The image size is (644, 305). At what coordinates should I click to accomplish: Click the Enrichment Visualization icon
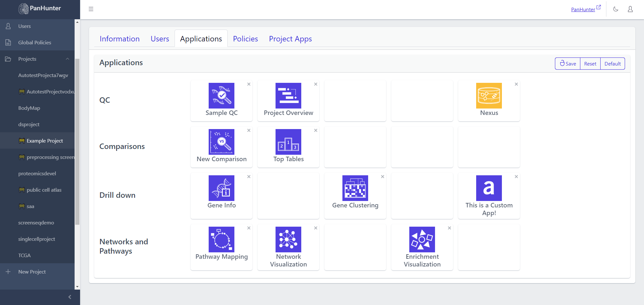click(x=422, y=240)
